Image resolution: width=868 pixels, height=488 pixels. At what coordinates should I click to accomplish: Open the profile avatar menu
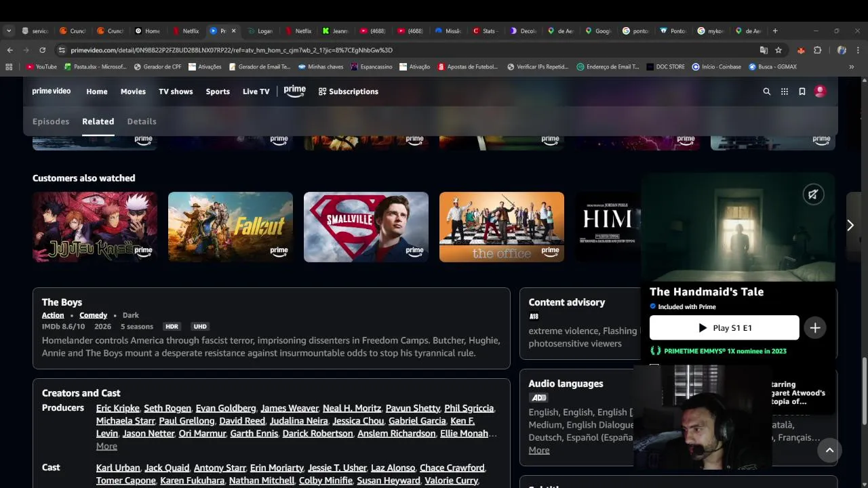820,91
